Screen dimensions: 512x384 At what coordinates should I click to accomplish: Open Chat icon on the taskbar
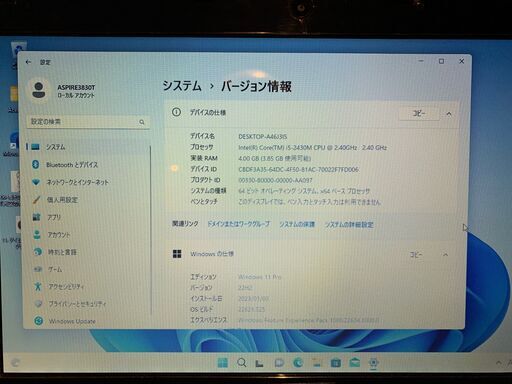pos(279,363)
